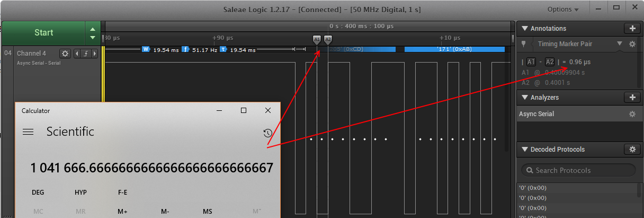Click the right timeline scroll handle
The width and height of the screenshot is (644, 218).
pyautogui.click(x=512, y=38)
